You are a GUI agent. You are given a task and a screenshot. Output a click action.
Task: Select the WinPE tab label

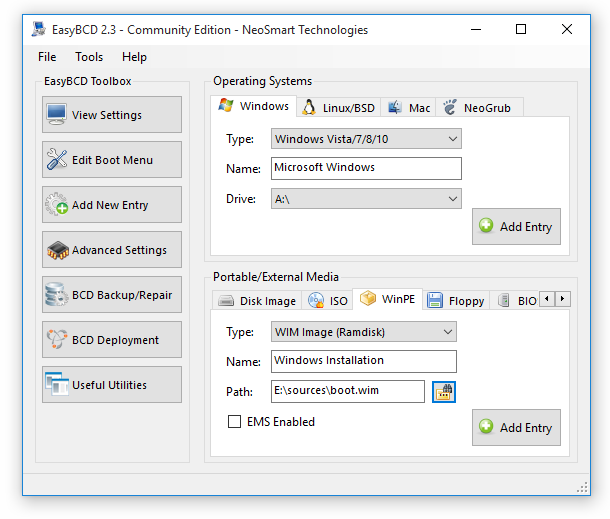[x=398, y=299]
